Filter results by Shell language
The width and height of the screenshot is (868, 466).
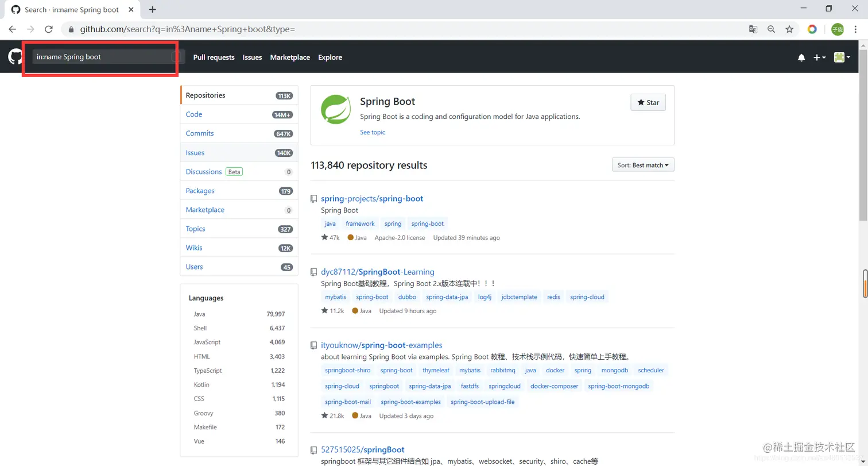239,328
